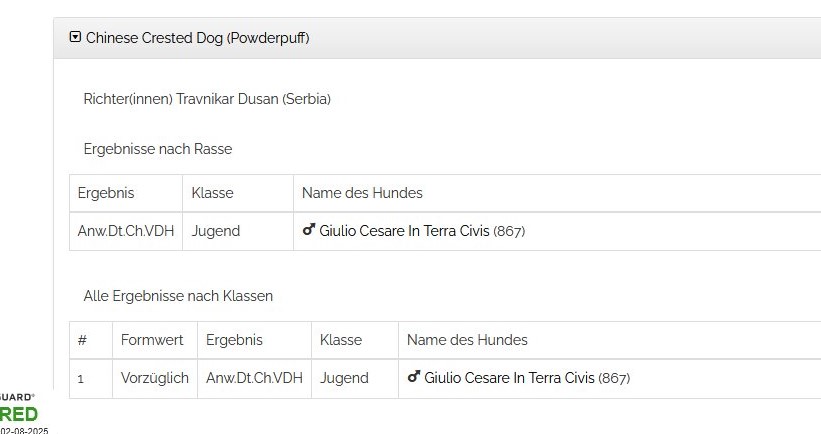821x434 pixels.
Task: Select rank number 1 cell in class table
Action: tap(81, 378)
